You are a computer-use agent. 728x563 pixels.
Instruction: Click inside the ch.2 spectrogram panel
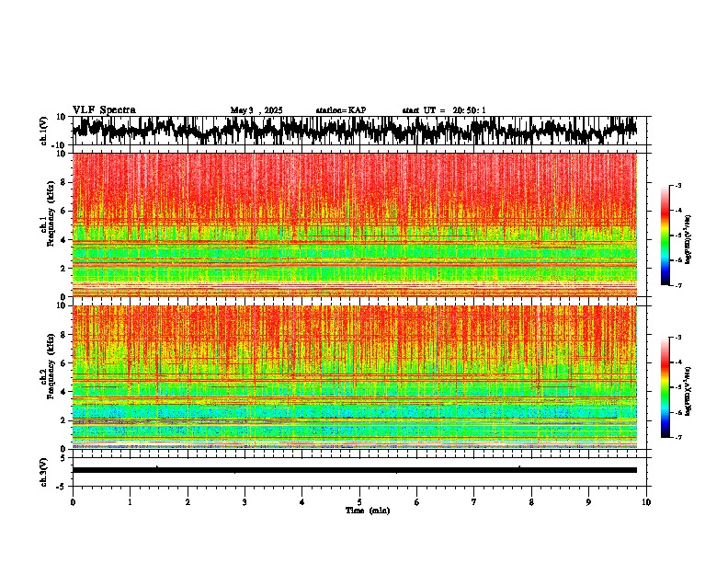coord(355,377)
